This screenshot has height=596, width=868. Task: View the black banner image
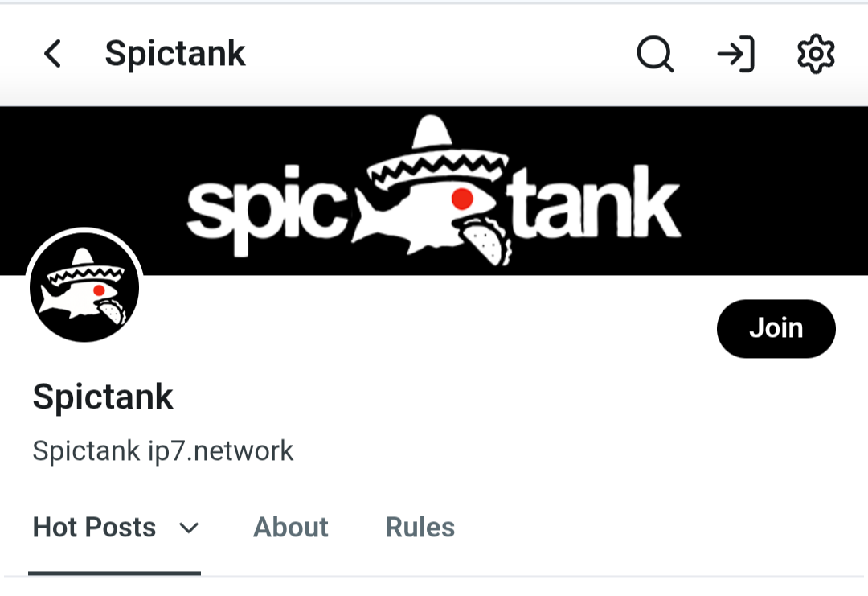[x=434, y=191]
